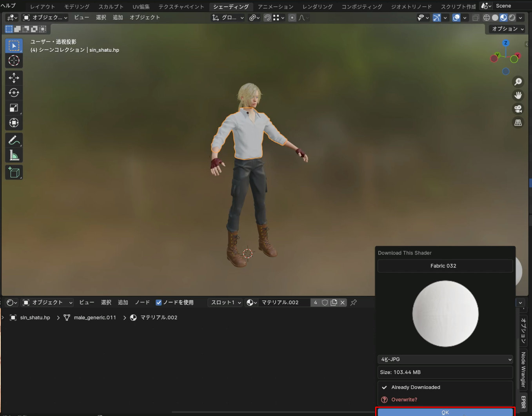This screenshot has width=532, height=416.
Task: Open pivot point dropdown
Action: [254, 18]
